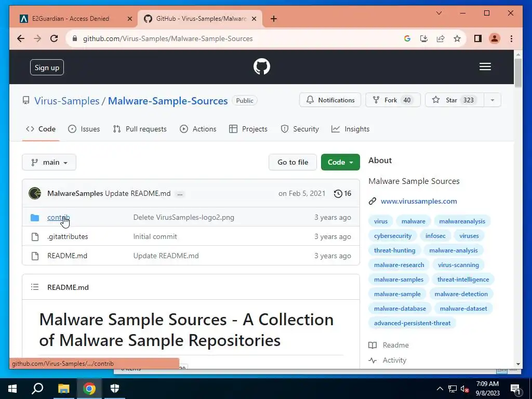The width and height of the screenshot is (532, 399).
Task: Open the Actions tab
Action: tap(198, 129)
